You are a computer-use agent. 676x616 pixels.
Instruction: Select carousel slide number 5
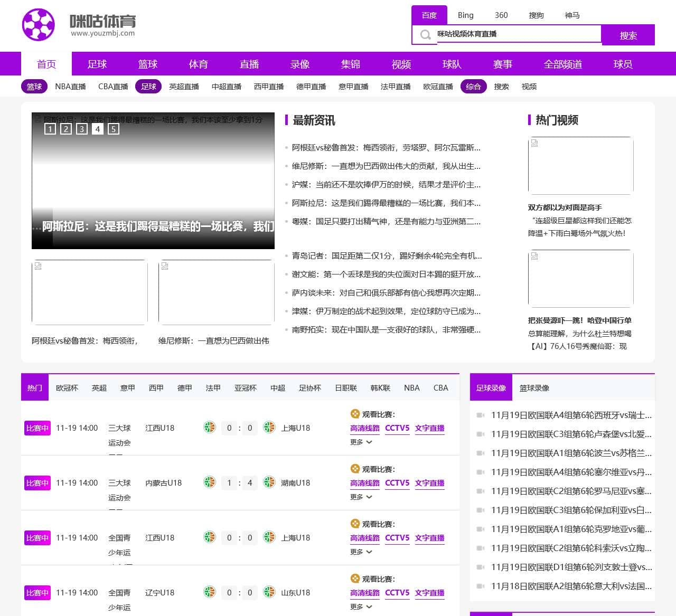point(114,129)
